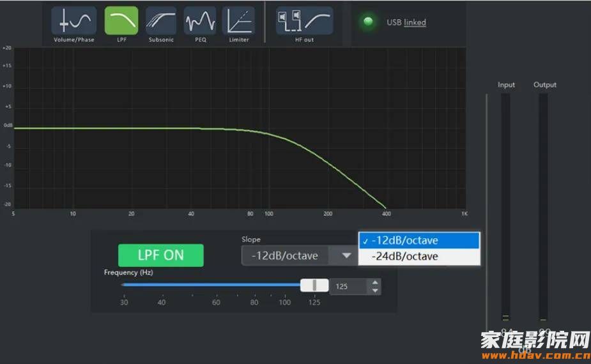The image size is (591, 364).
Task: Decrease frequency with the down stepper arrow
Action: [376, 291]
